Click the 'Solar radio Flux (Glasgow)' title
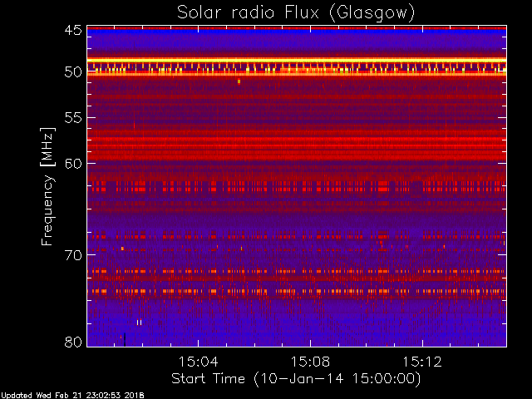 pos(296,13)
